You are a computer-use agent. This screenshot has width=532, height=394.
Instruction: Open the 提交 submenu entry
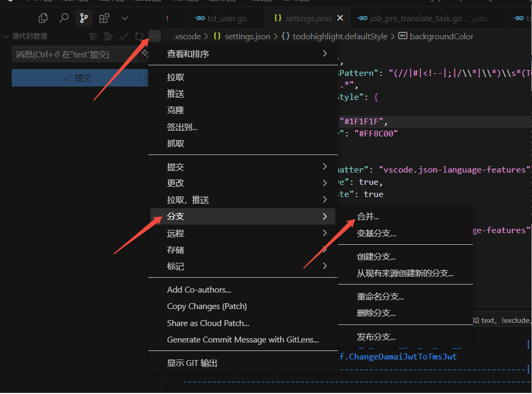pyautogui.click(x=243, y=167)
